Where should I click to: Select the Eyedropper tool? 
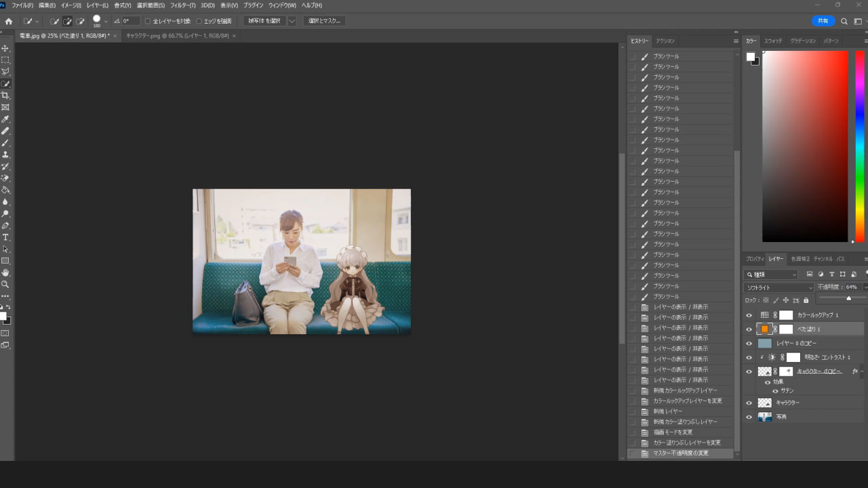(5, 119)
